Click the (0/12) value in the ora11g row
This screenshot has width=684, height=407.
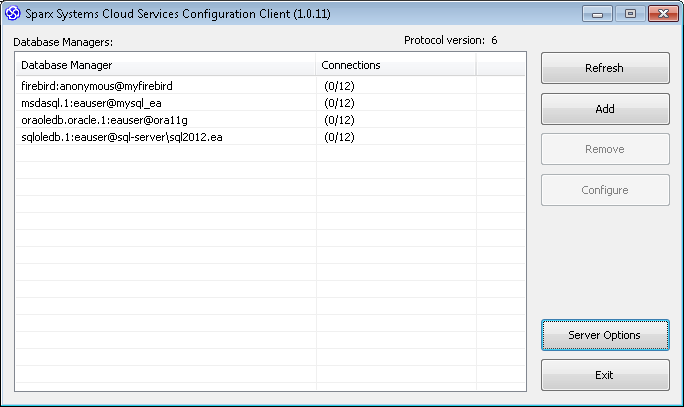click(340, 120)
